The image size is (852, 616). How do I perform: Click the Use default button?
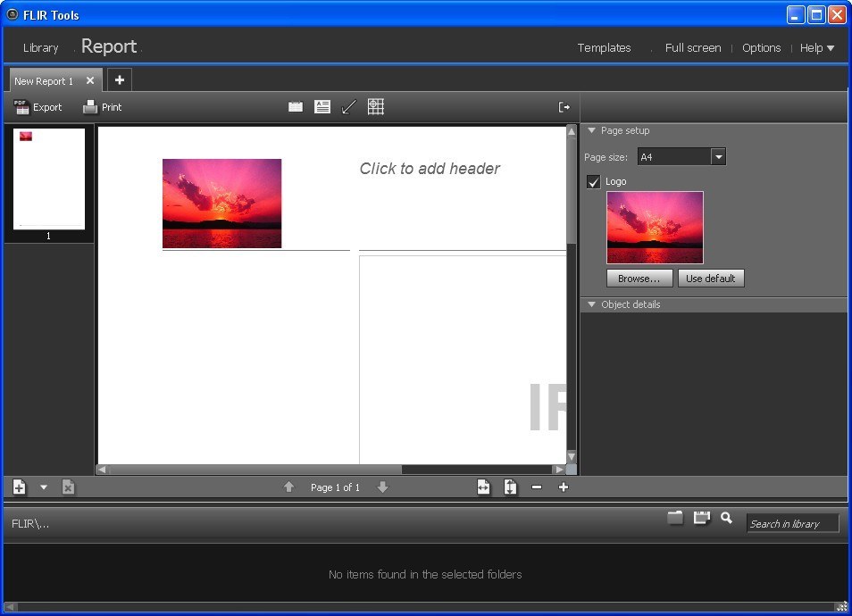click(711, 278)
